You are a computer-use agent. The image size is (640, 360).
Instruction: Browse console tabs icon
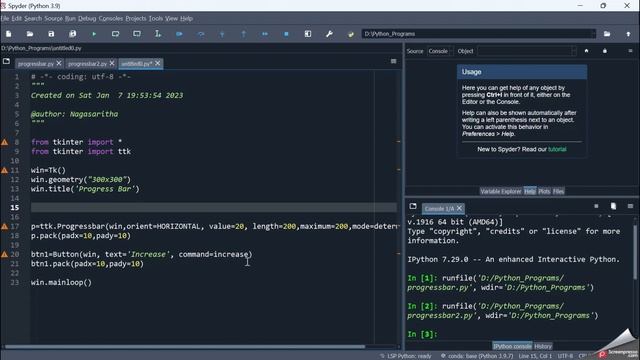point(413,206)
